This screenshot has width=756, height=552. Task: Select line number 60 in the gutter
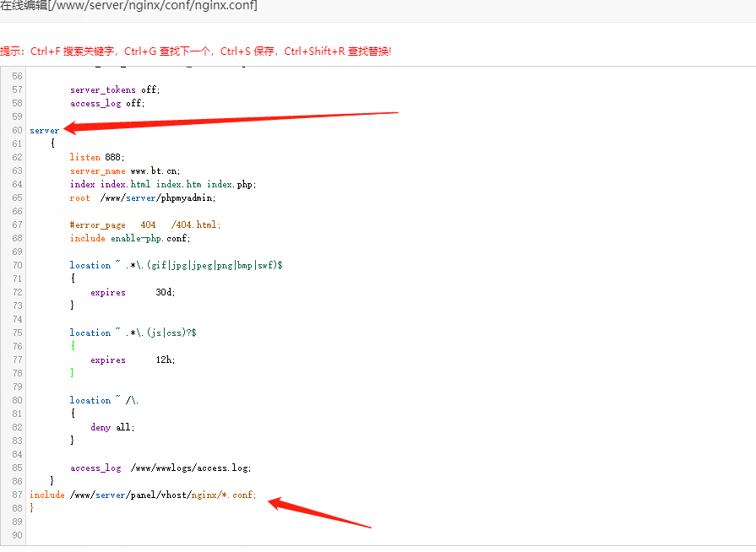[x=17, y=130]
